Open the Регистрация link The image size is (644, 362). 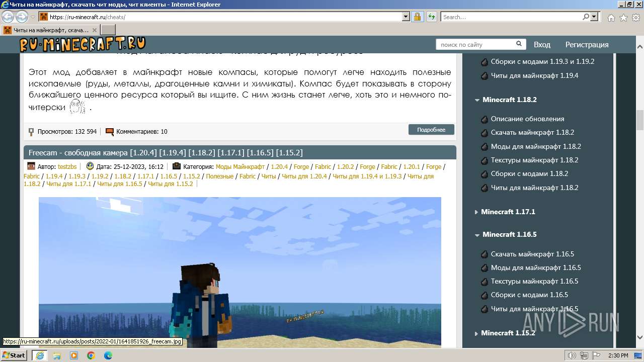coord(587,45)
